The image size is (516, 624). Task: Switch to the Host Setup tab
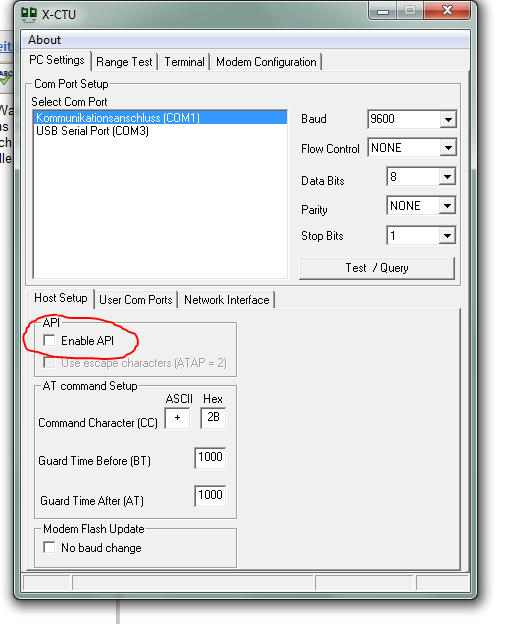(x=60, y=298)
